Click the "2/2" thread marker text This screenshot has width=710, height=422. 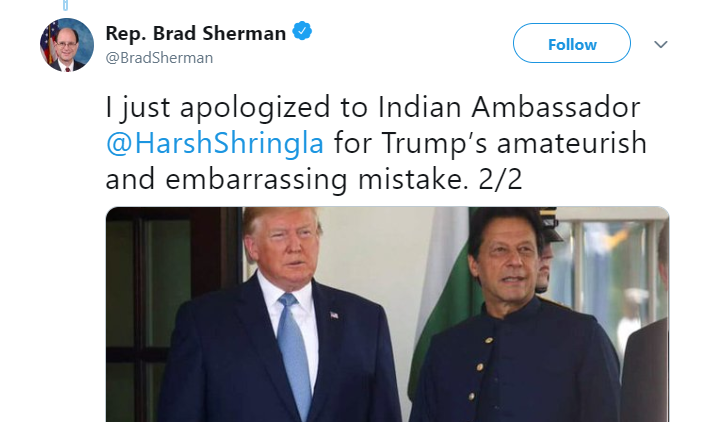[500, 179]
